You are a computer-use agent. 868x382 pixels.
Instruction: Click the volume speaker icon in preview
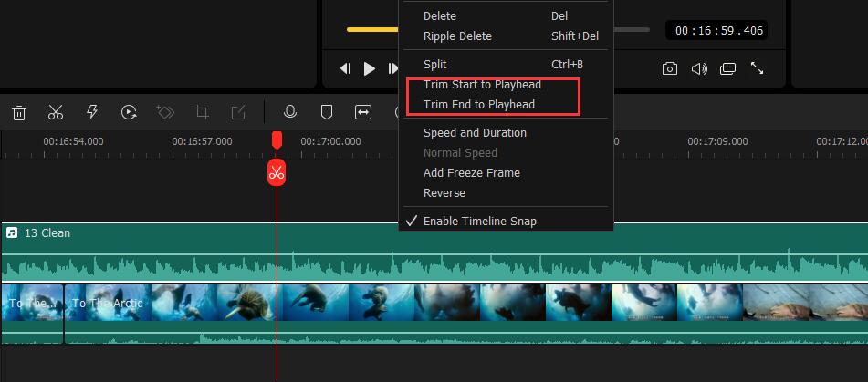(699, 68)
